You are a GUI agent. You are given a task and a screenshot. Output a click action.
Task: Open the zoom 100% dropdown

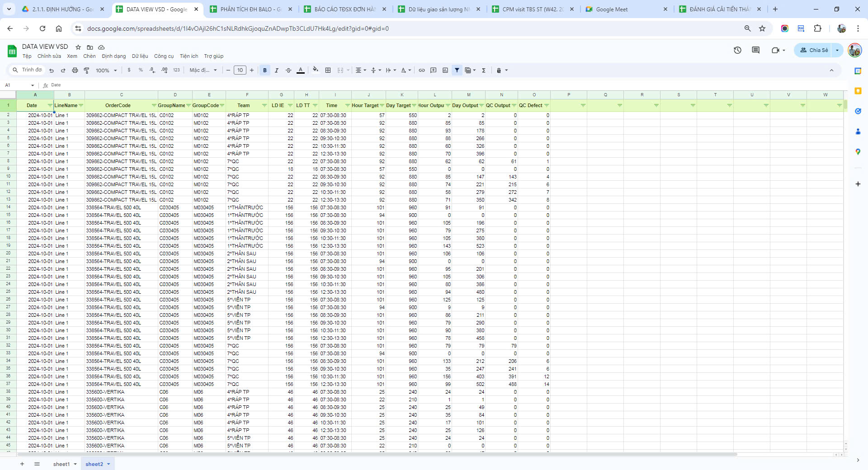[x=106, y=70]
